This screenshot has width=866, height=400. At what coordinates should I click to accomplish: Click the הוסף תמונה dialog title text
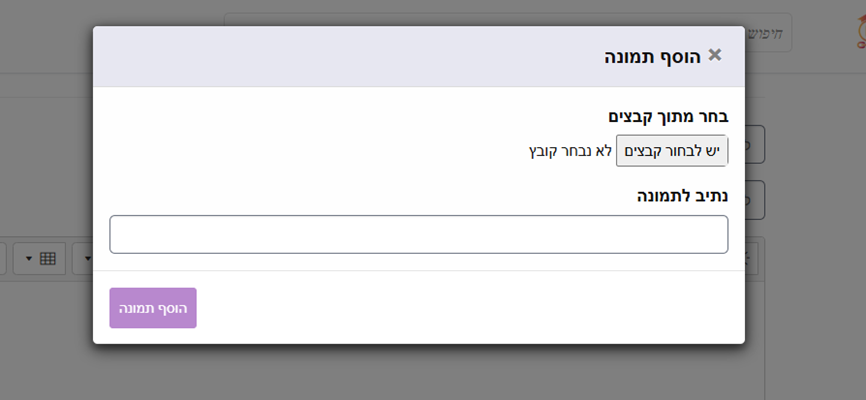click(652, 56)
